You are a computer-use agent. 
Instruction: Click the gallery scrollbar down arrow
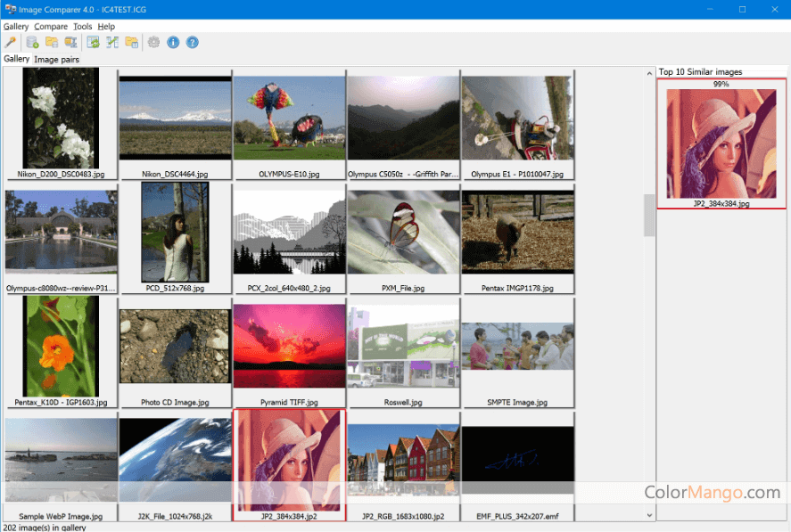649,515
